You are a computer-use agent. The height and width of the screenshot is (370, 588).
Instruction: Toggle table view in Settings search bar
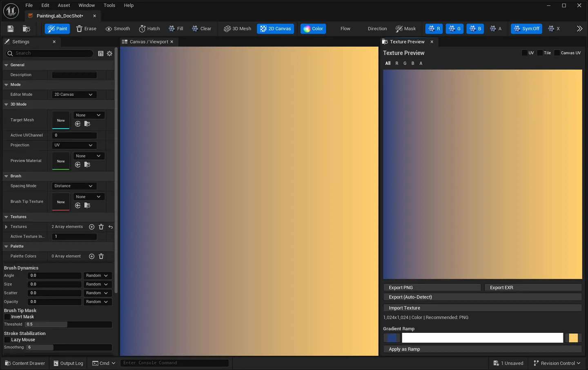101,53
